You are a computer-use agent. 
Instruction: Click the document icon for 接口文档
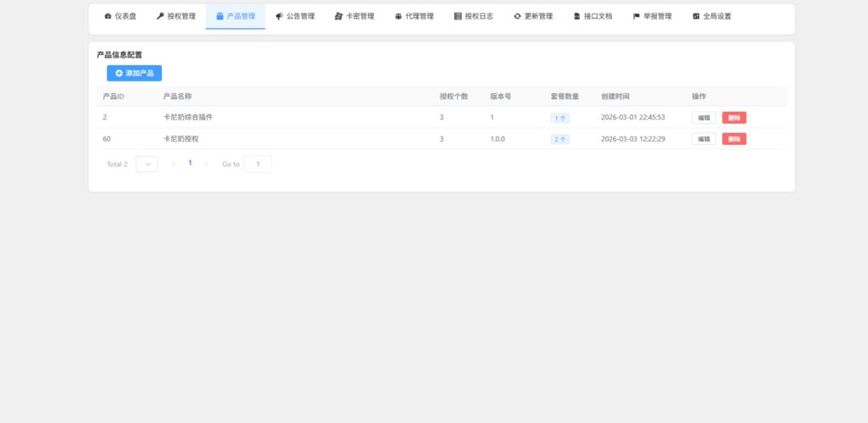coord(577,16)
